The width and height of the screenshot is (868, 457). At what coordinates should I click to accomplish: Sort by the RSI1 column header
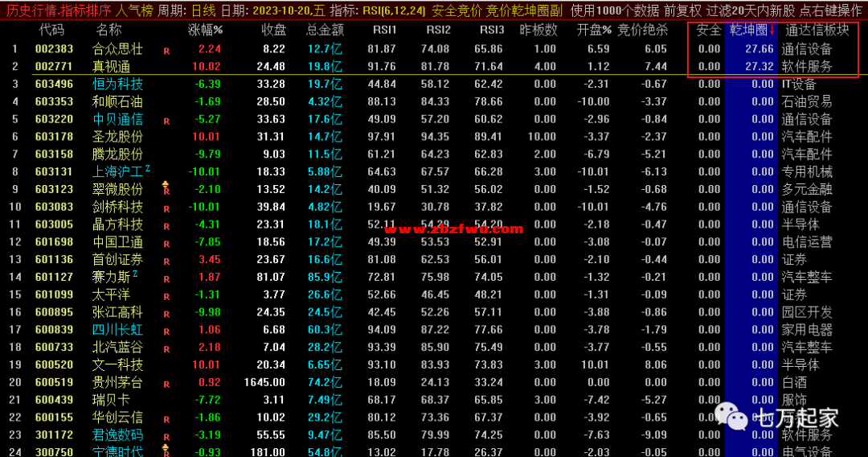(385, 30)
